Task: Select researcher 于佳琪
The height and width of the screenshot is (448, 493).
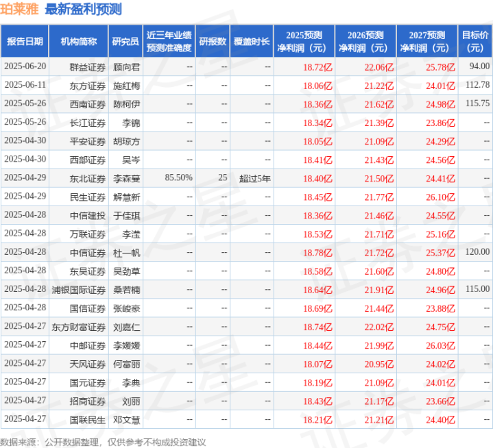Action: pyautogui.click(x=126, y=216)
